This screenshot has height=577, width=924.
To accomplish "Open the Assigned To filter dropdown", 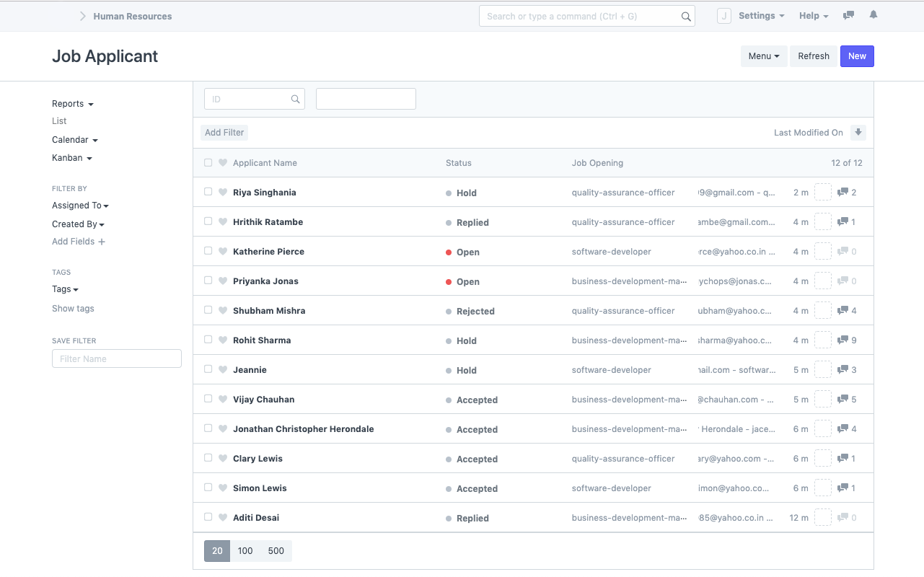I will pos(80,206).
